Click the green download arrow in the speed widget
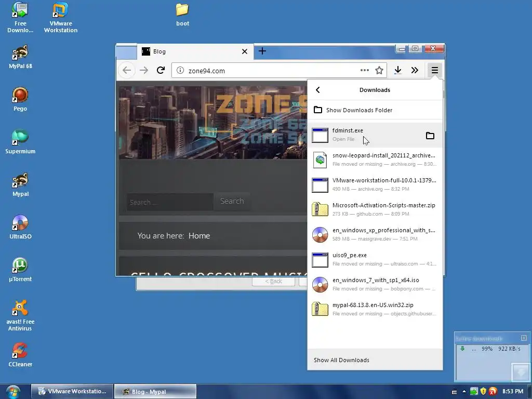This screenshot has width=532, height=399. [462, 349]
